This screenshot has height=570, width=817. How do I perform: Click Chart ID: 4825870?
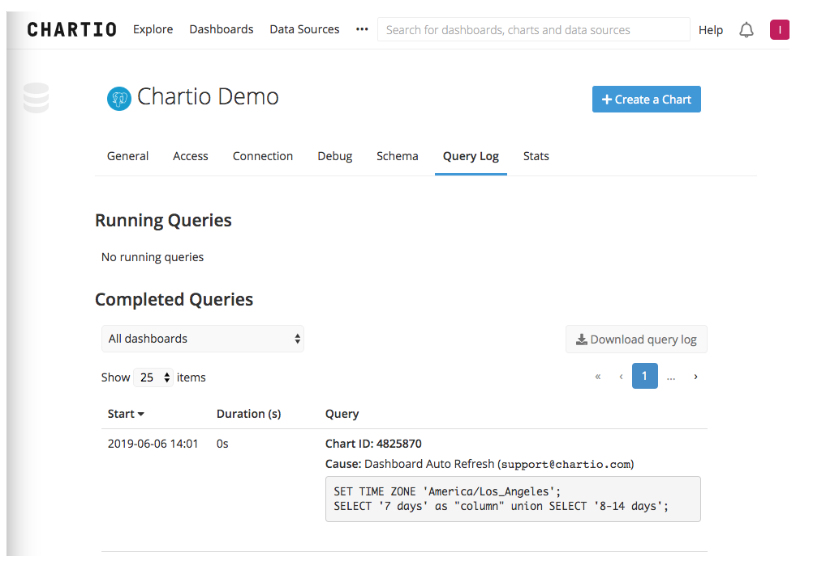coord(373,444)
